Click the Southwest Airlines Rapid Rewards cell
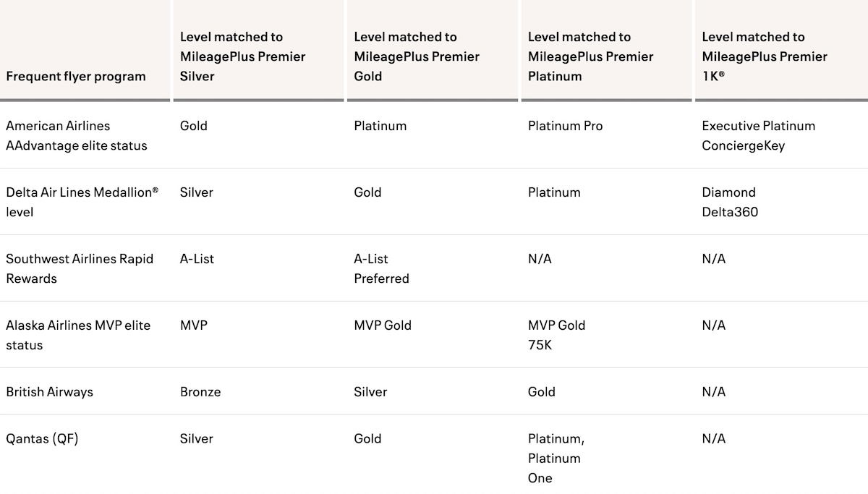This screenshot has width=868, height=494. tap(80, 268)
